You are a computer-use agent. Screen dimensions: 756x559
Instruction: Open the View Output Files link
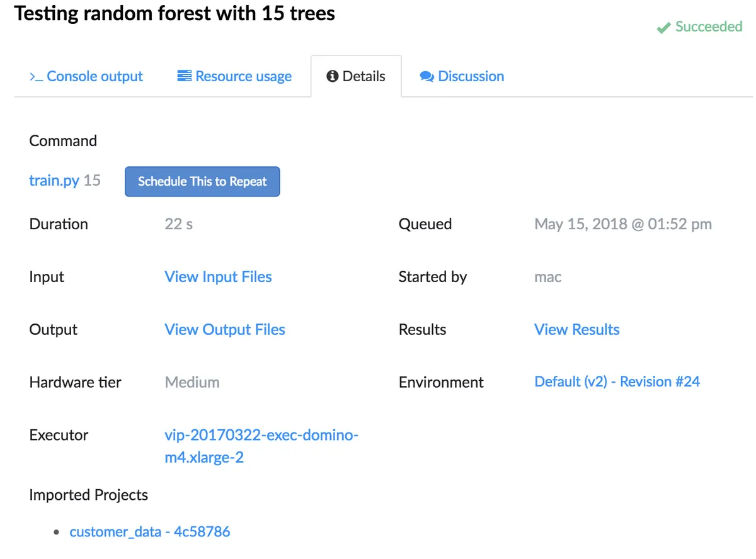coord(225,329)
